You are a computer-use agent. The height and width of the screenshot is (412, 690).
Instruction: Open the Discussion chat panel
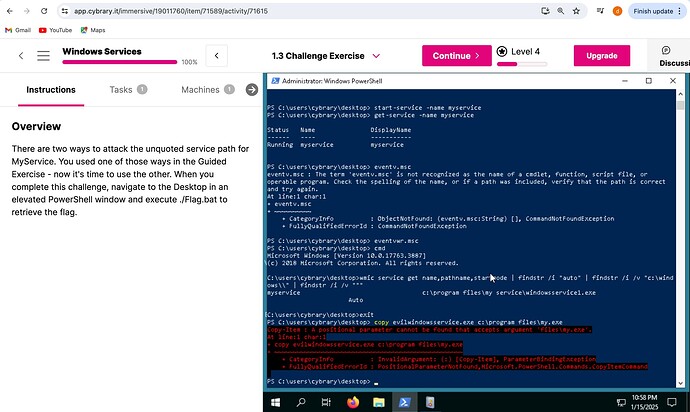click(x=667, y=56)
